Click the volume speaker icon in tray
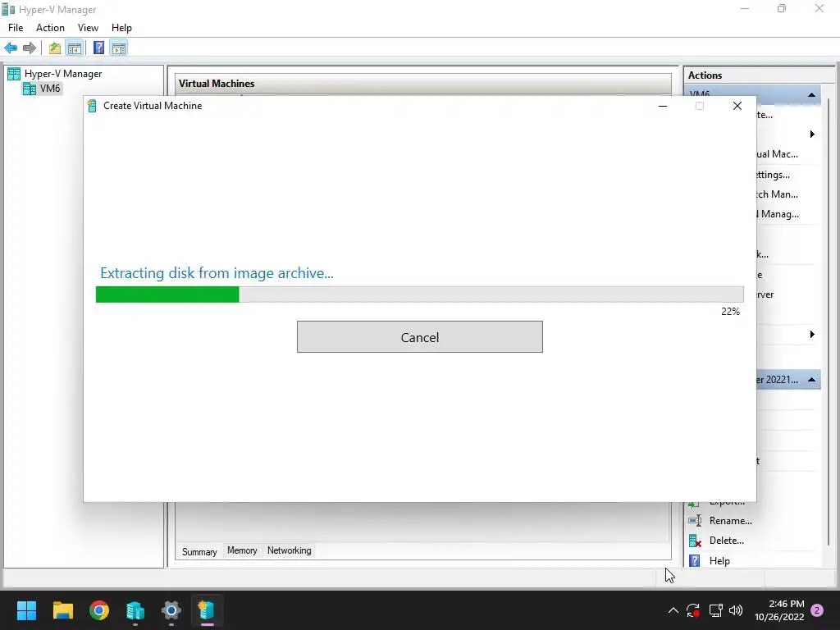The image size is (840, 630). click(x=736, y=610)
